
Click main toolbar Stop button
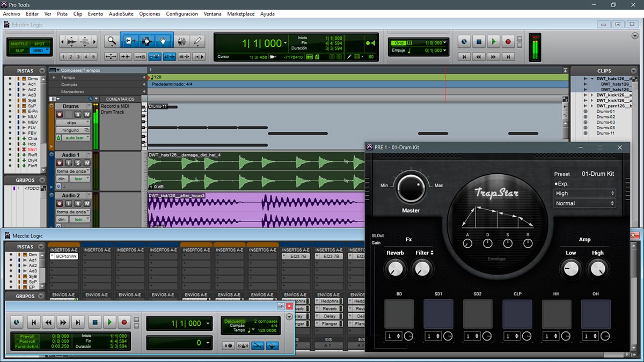(479, 41)
